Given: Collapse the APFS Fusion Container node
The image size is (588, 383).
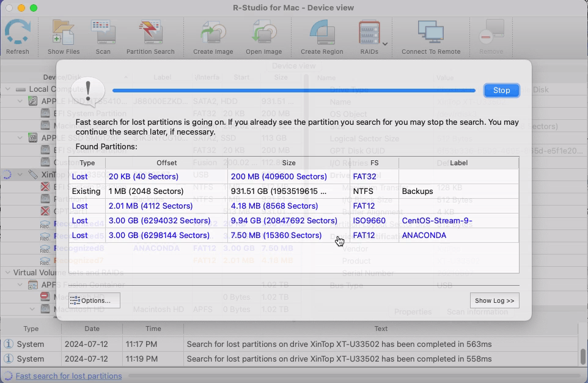Looking at the screenshot, I should coord(20,284).
